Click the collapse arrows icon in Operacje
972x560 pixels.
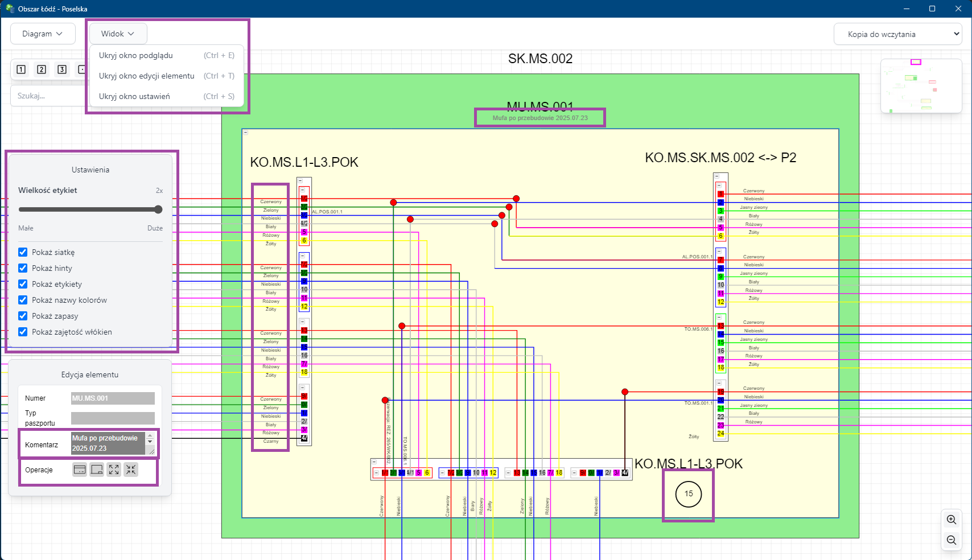pyautogui.click(x=131, y=470)
